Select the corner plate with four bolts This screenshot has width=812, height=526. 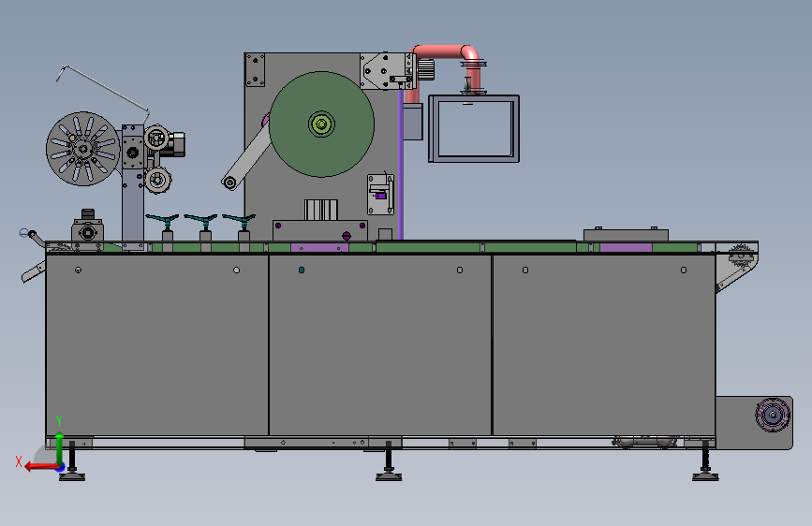(255, 70)
